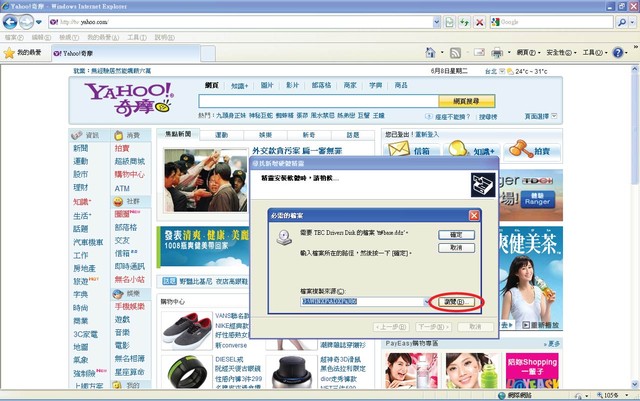Screen dimensions: 640x401
Task: Click the RSS feeds icon
Action: coord(455,53)
